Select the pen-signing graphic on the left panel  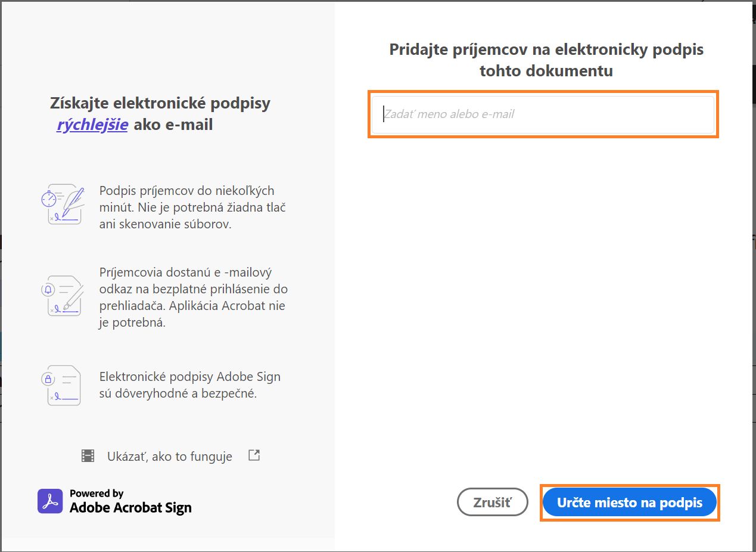63,204
